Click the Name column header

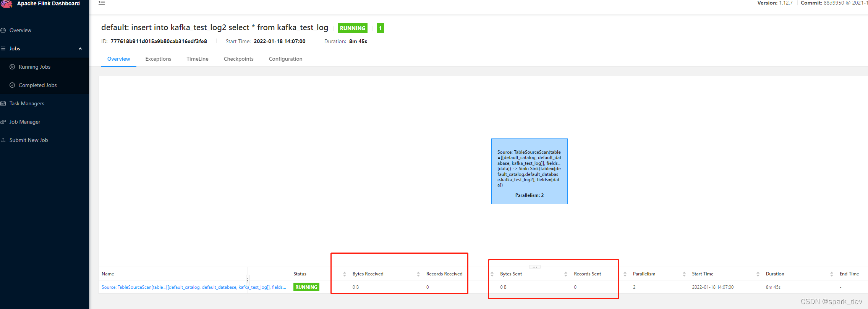108,274
